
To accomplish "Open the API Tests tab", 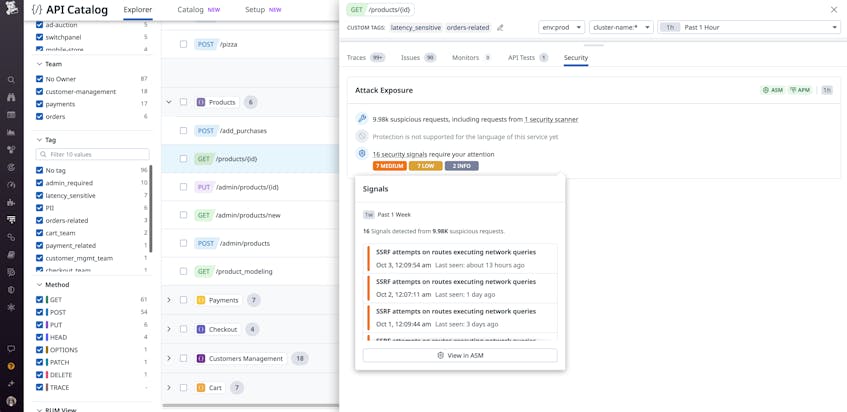I will point(528,57).
